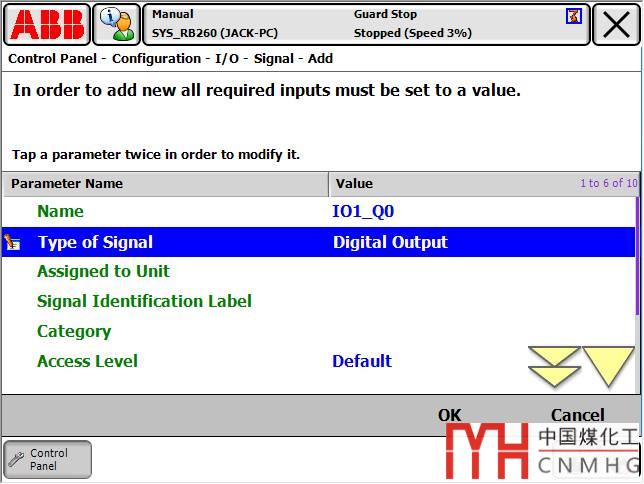Image resolution: width=644 pixels, height=484 pixels.
Task: Open the Digital Output value field
Action: point(390,242)
